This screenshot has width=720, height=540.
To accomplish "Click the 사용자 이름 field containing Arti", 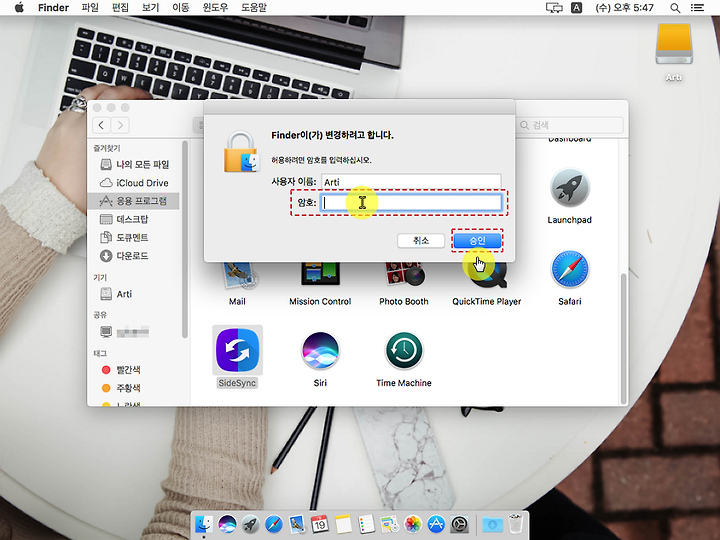I will pos(411,182).
